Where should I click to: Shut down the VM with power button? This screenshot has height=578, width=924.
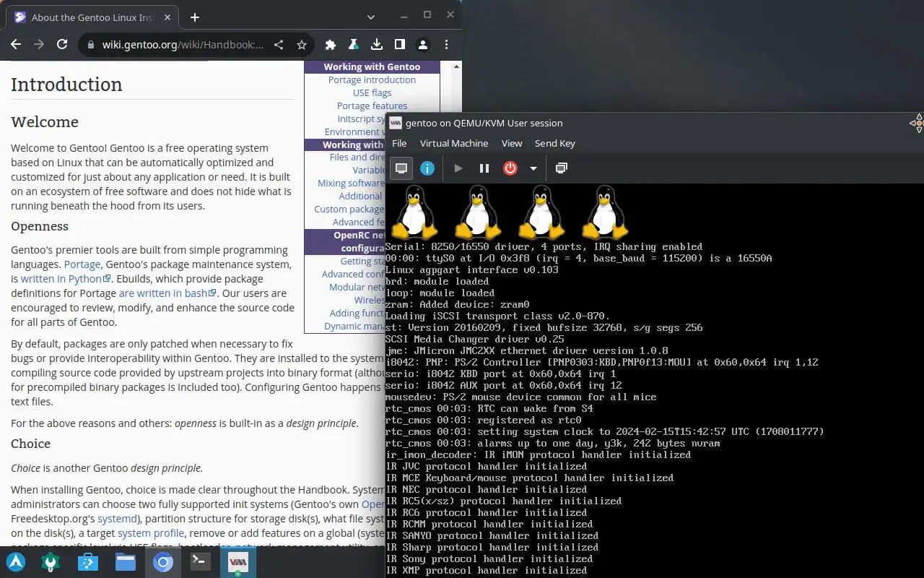[x=510, y=168]
